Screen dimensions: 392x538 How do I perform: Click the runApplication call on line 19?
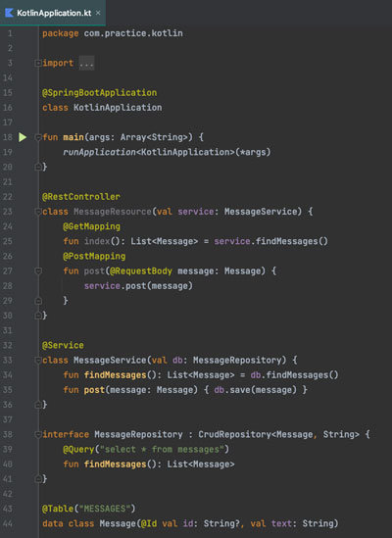click(x=99, y=152)
